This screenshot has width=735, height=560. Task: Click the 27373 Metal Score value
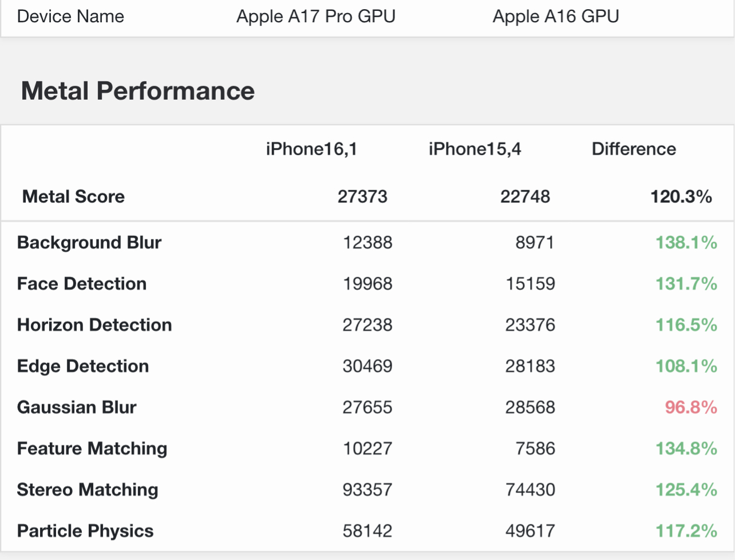[362, 196]
